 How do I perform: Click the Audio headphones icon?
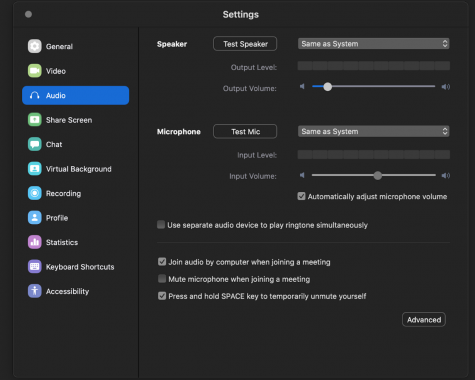pos(35,95)
